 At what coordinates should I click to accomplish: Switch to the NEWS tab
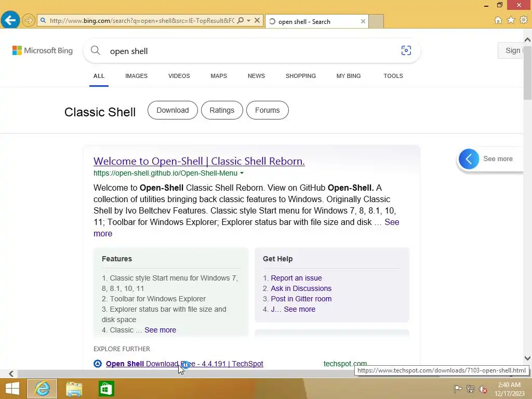point(256,76)
